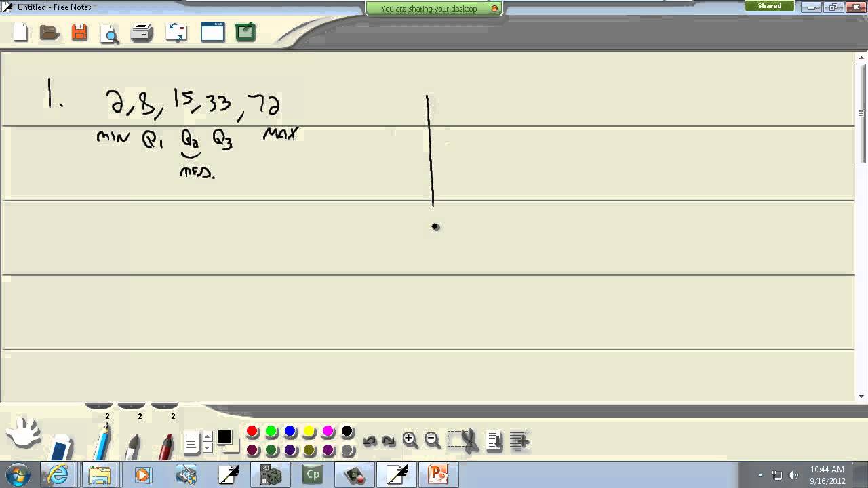Zoom out with the minus magnifier
868x488 pixels.
[432, 440]
